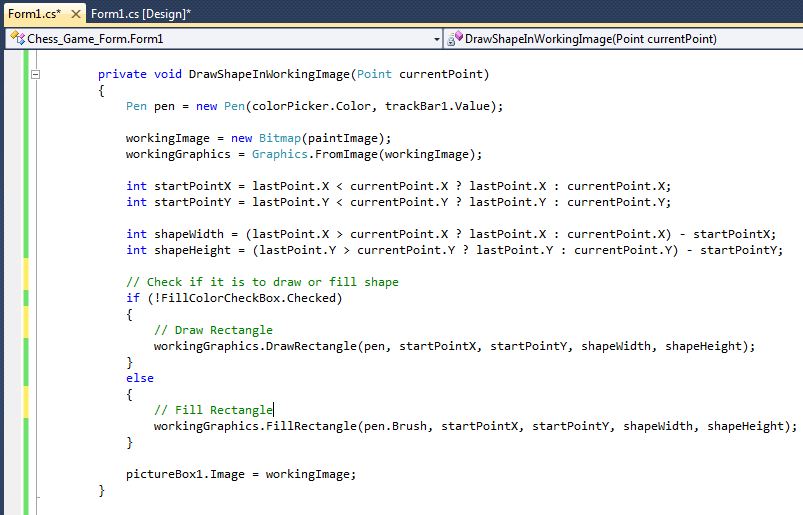Collapse the DrawShapeInWorkingImage method outline

pyautogui.click(x=35, y=74)
